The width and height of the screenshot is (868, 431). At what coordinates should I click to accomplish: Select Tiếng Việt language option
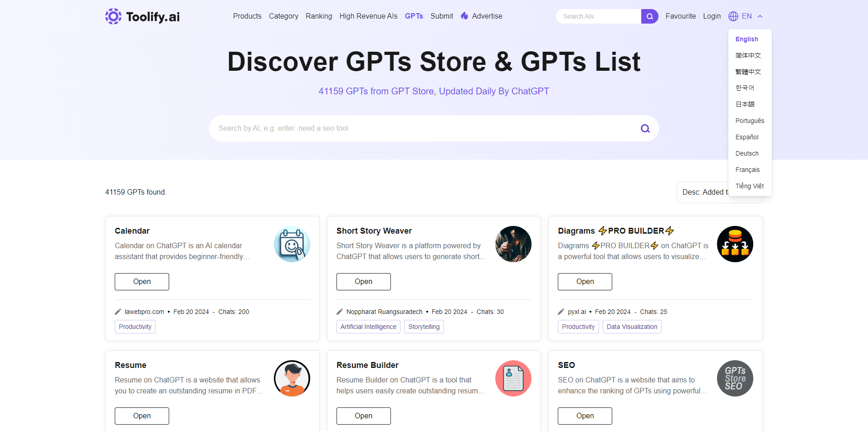pyautogui.click(x=750, y=186)
